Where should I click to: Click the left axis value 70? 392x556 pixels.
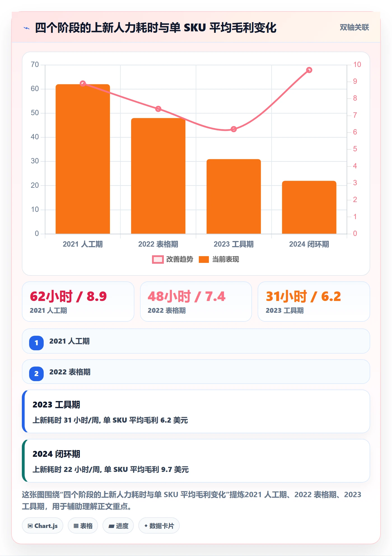(x=35, y=65)
